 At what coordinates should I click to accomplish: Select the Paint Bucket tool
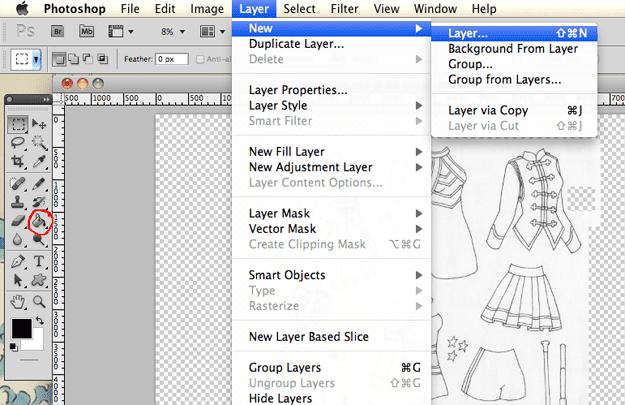coord(39,221)
